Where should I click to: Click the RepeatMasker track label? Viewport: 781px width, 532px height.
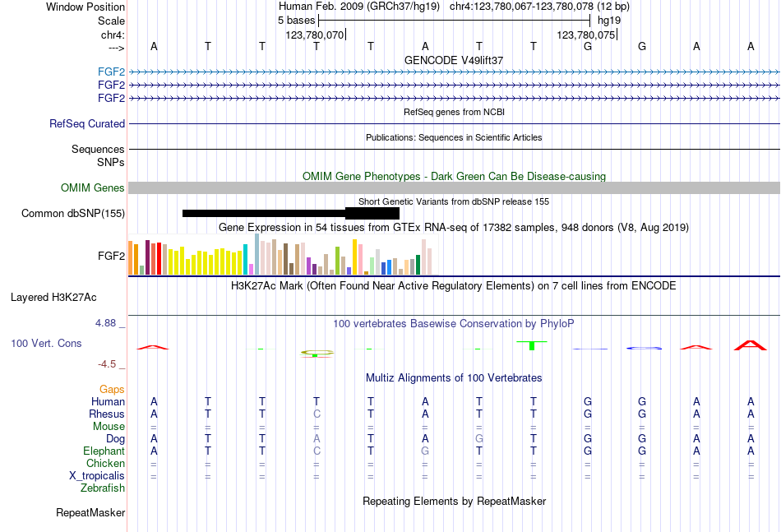pos(90,512)
